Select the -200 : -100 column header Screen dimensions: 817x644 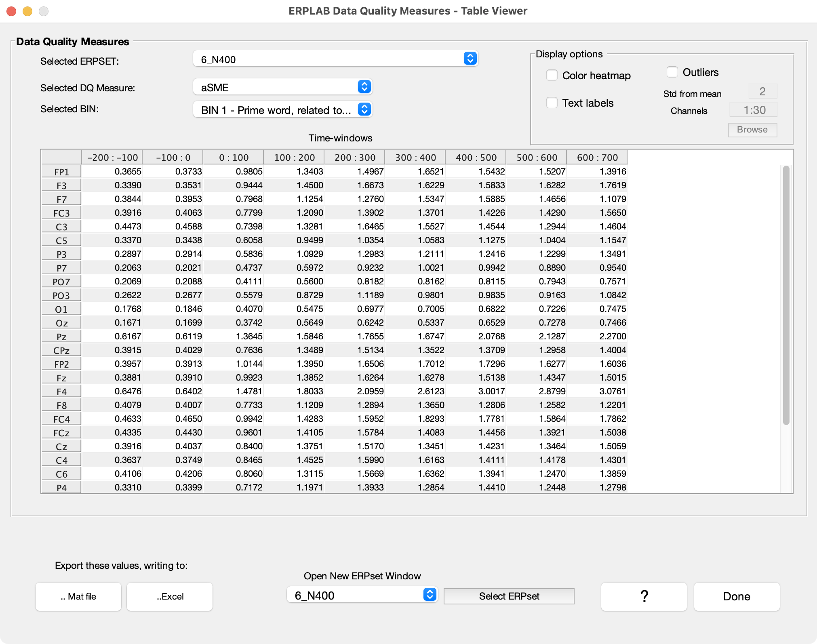(x=112, y=158)
